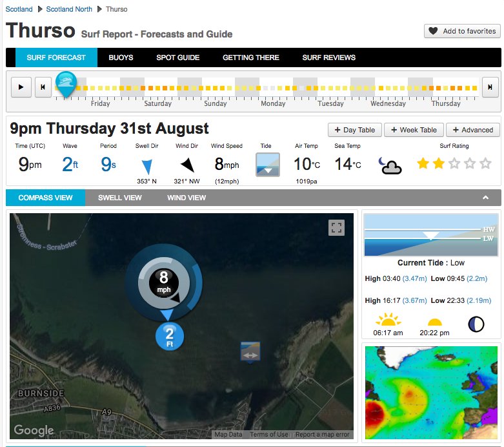Expand the Advanced forecast options
This screenshot has width=504, height=447.
click(473, 130)
